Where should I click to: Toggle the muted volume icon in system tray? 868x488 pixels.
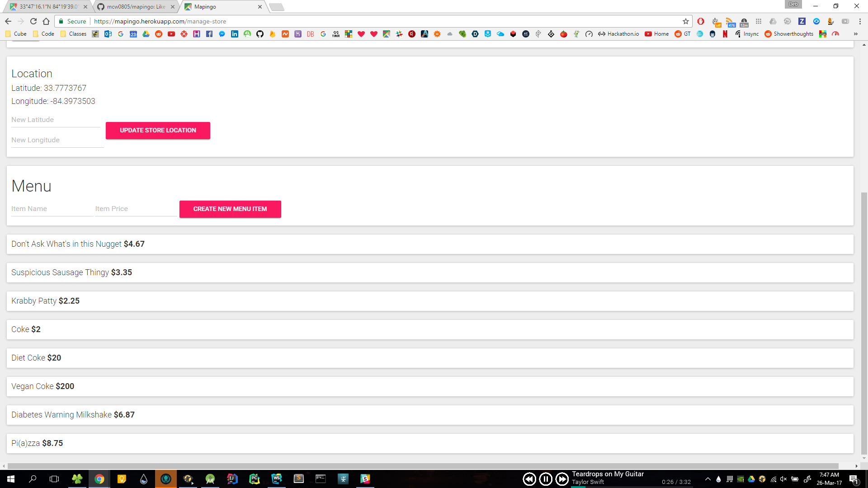tap(783, 479)
